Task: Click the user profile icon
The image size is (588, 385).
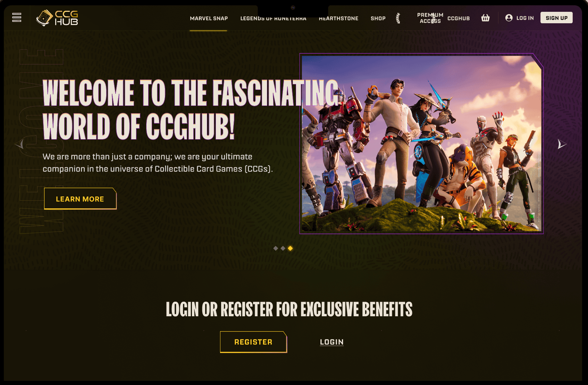Action: [x=509, y=18]
